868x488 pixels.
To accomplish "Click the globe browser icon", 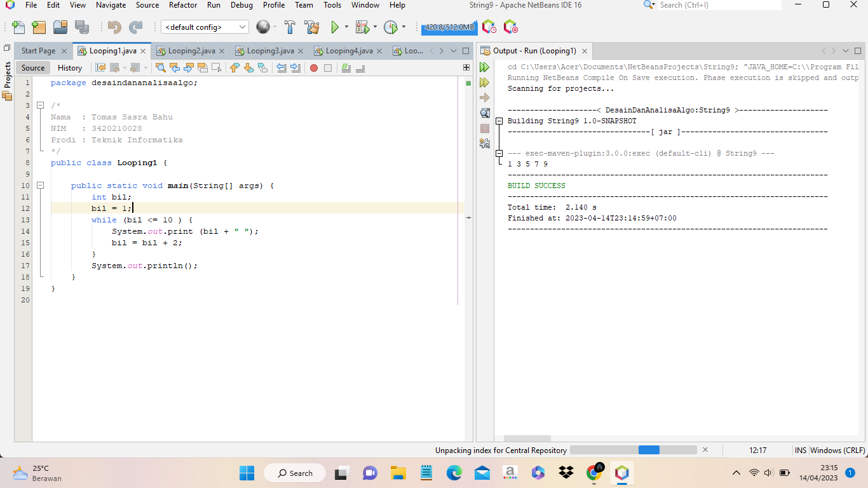I will [263, 27].
